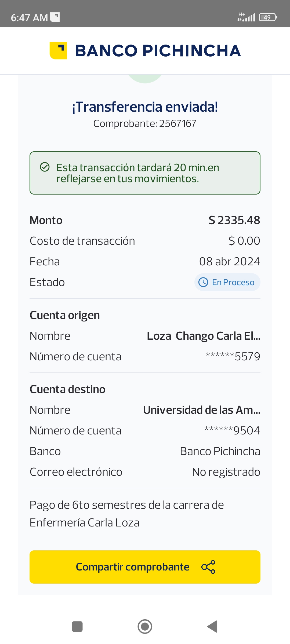Tap the truncated name Universidad de las Am...
The width and height of the screenshot is (290, 644).
coord(201,410)
